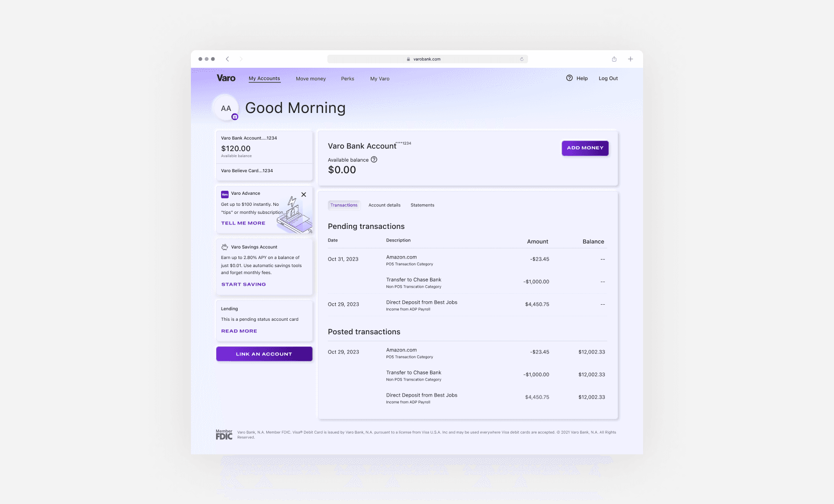Click the Pending transactions heading
The image size is (834, 504).
click(366, 226)
